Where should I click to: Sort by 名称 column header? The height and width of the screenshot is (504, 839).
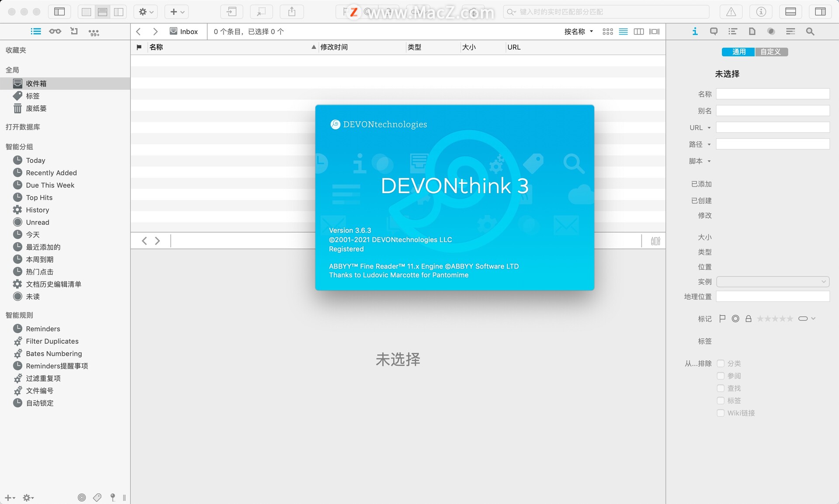click(x=232, y=47)
